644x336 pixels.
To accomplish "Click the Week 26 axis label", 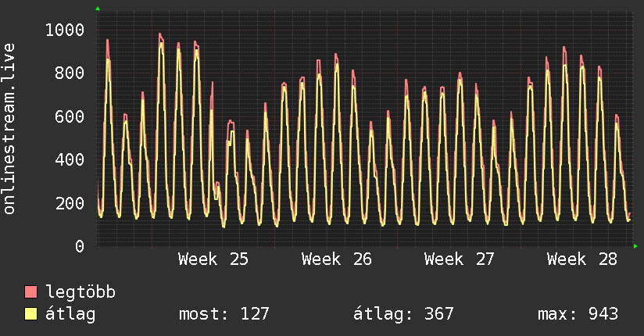I will (x=336, y=259).
